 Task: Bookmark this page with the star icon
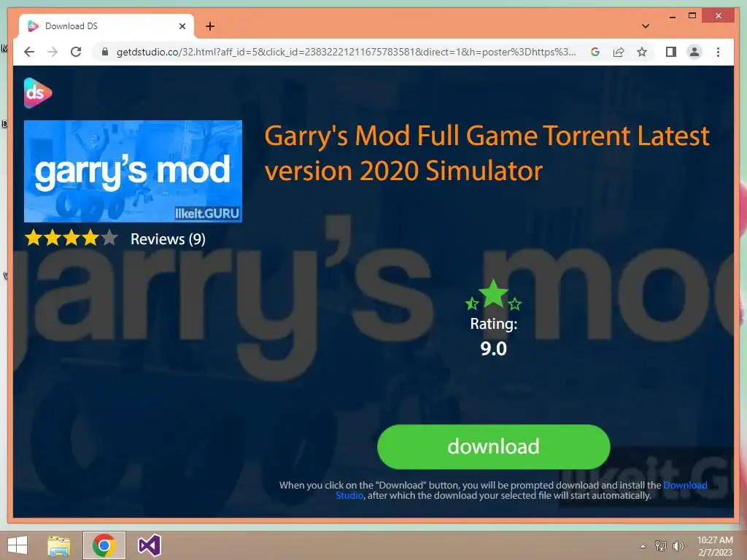[x=642, y=52]
